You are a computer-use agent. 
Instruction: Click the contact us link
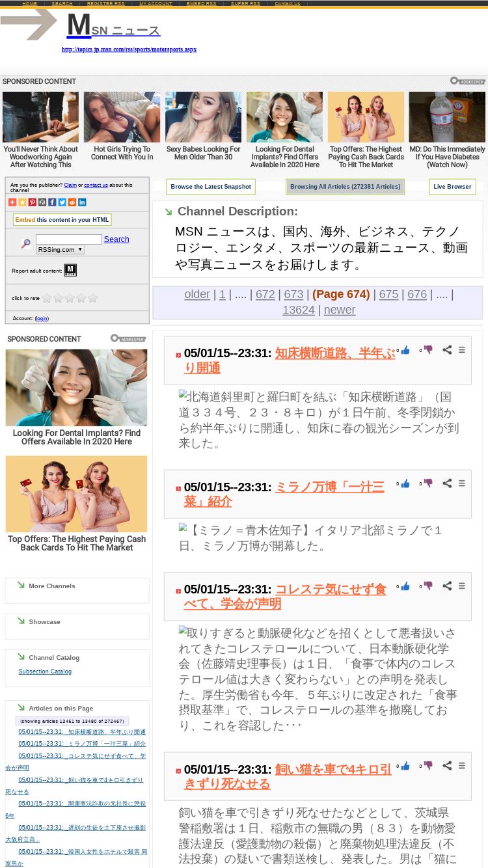[x=96, y=185]
